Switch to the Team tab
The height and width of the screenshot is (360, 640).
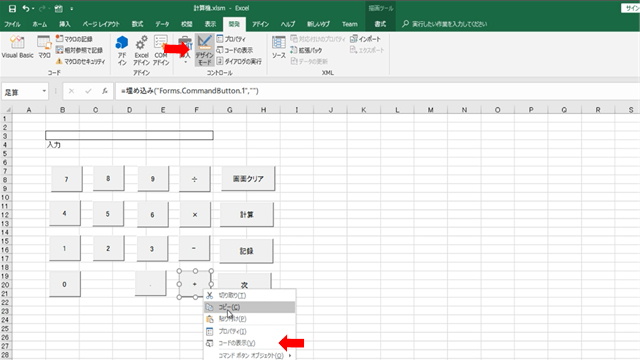(x=349, y=24)
